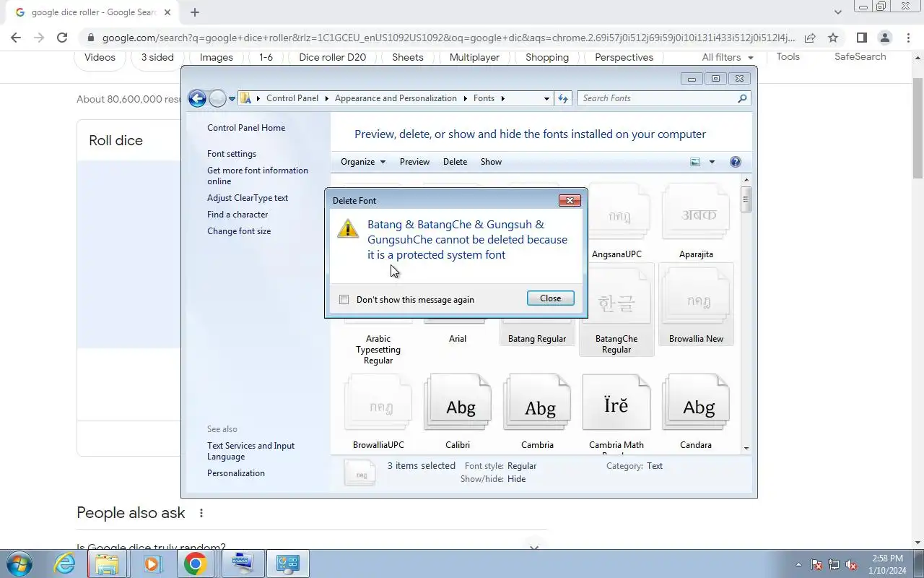Image resolution: width=924 pixels, height=578 pixels.
Task: Click the Arial font label
Action: pos(458,339)
